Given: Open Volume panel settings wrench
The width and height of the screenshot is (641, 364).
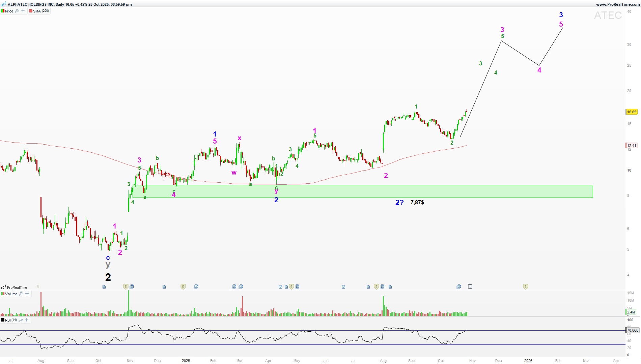Looking at the screenshot, I should coord(21,294).
